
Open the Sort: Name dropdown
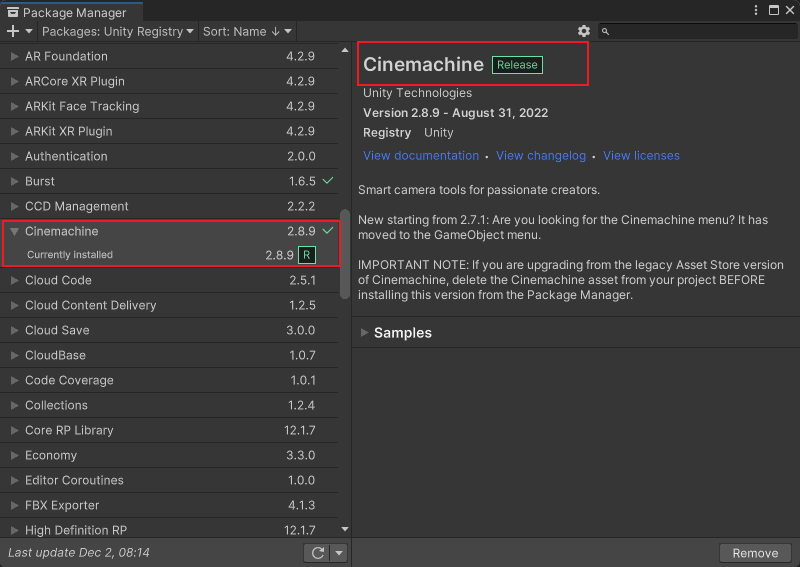tap(247, 32)
